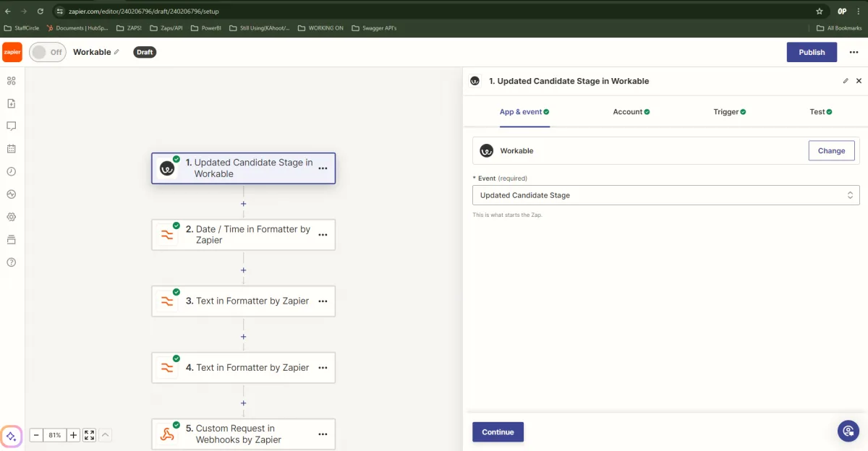
Task: Switch to the Trigger tab
Action: [729, 112]
